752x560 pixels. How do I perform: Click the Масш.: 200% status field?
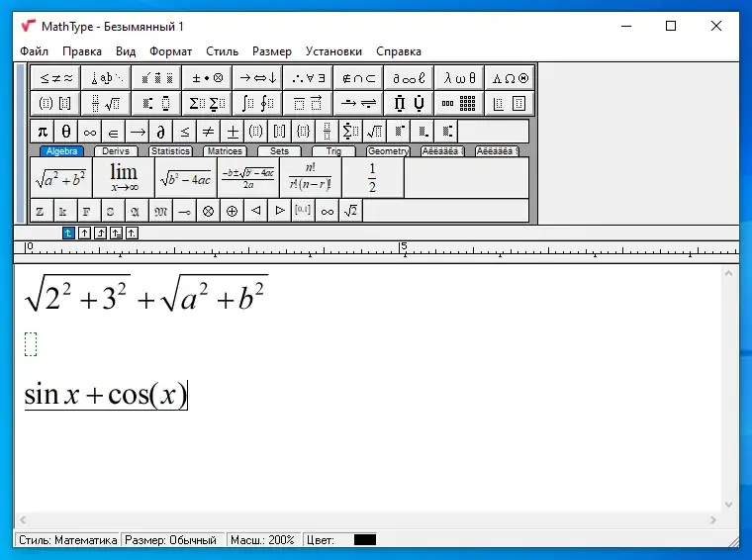point(263,540)
